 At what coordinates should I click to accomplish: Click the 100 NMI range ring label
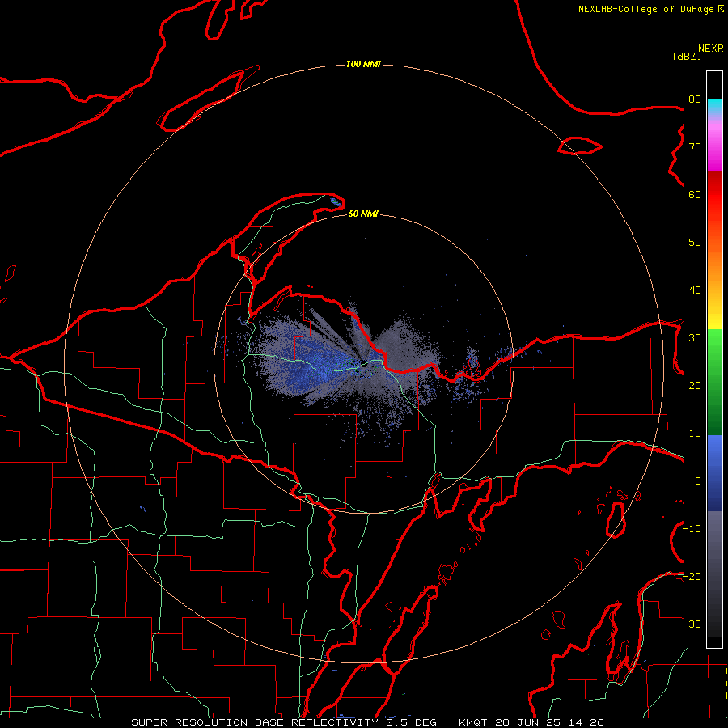(363, 64)
